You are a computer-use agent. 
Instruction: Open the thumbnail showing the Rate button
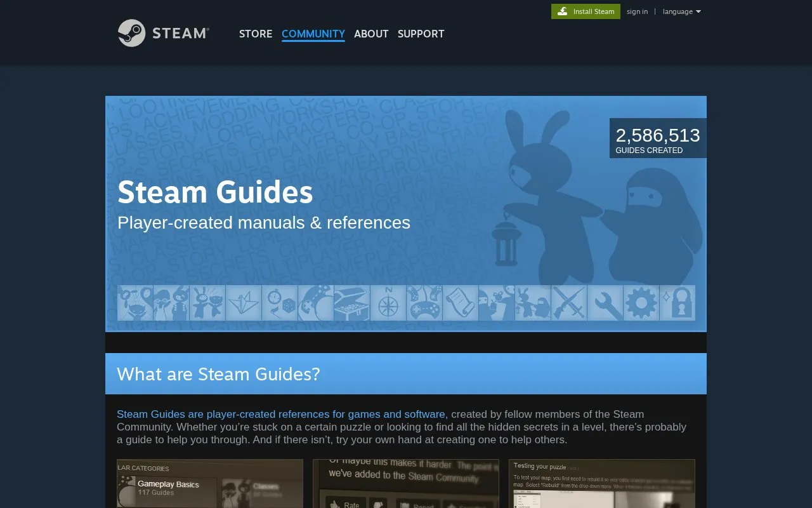[406, 484]
